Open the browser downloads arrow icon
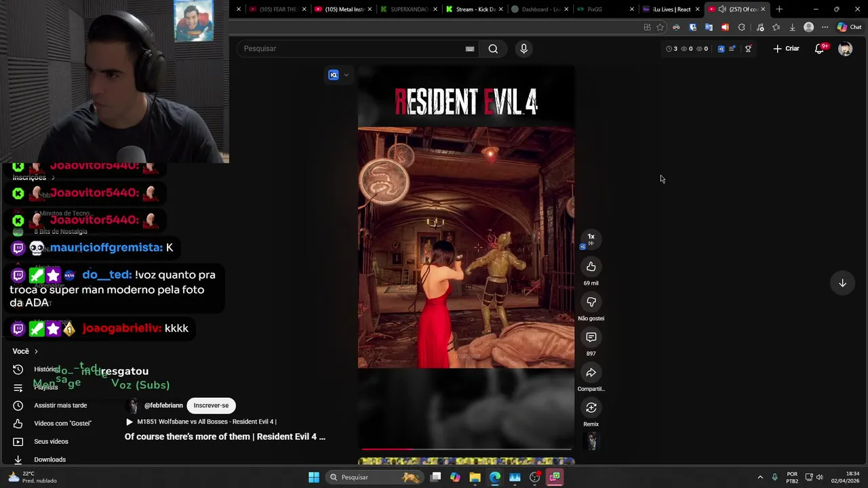Image resolution: width=868 pixels, height=488 pixels. tap(792, 27)
